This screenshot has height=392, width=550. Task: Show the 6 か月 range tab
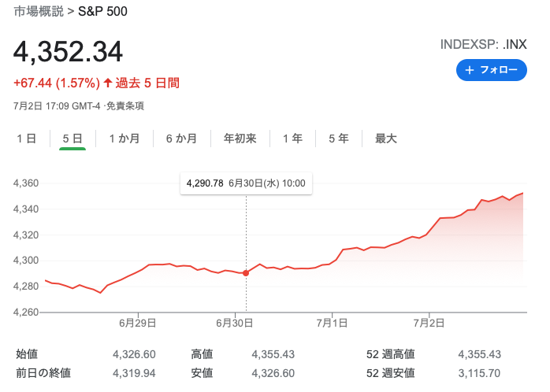(x=182, y=139)
